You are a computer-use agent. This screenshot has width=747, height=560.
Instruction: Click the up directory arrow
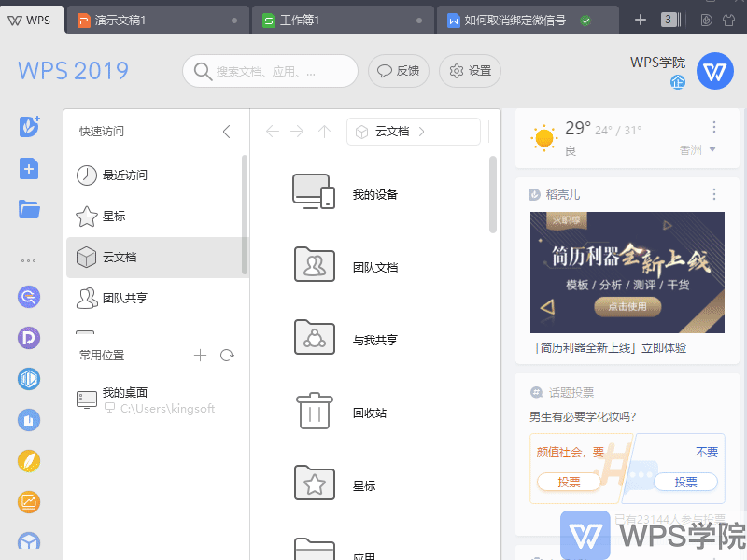coord(324,131)
